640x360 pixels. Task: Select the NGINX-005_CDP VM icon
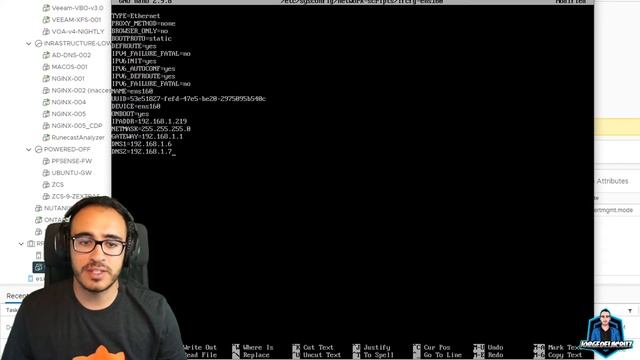click(x=46, y=126)
